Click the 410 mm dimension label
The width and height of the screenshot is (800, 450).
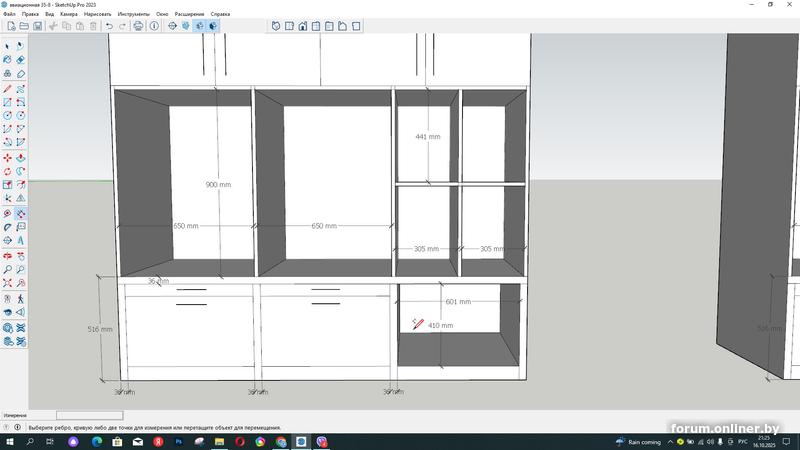(440, 326)
